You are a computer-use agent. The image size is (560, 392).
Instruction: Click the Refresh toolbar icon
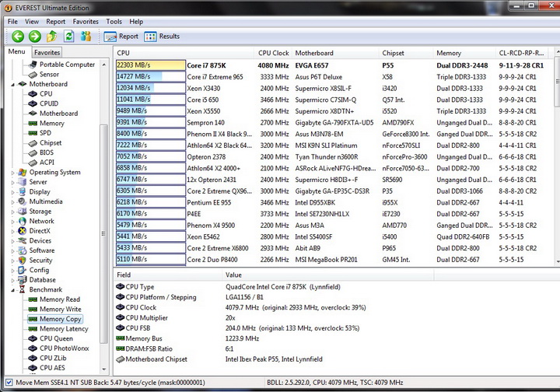pyautogui.click(x=68, y=36)
